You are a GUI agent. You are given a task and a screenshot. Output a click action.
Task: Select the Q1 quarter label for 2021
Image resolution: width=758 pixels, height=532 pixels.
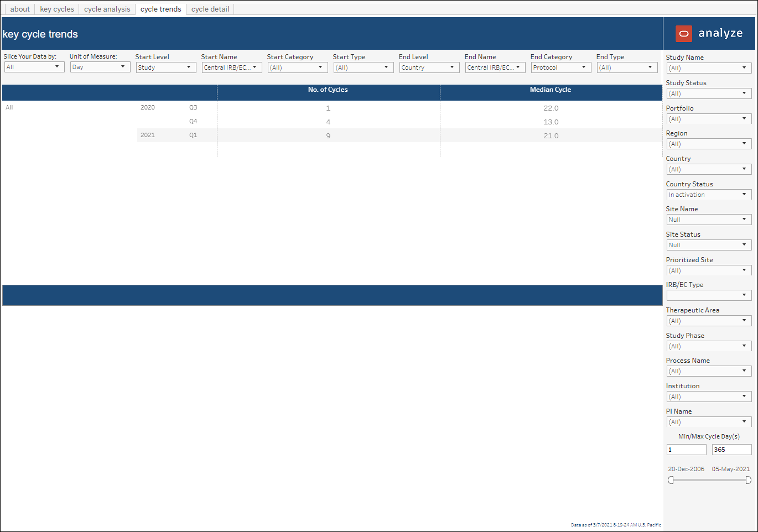pyautogui.click(x=193, y=135)
